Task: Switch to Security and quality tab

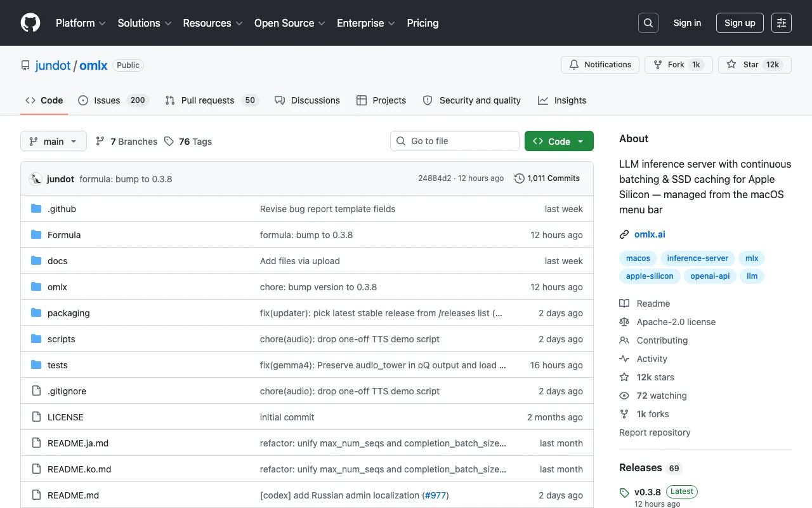Action: pos(471,100)
